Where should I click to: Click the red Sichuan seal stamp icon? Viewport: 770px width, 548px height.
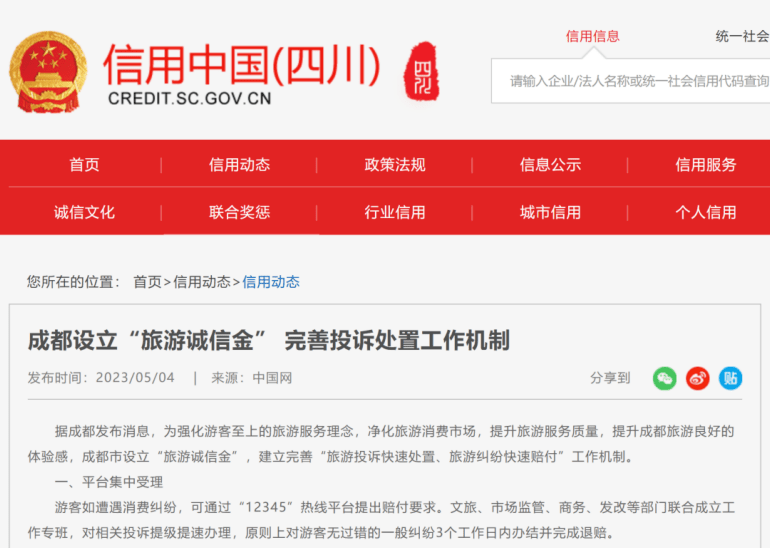point(421,71)
